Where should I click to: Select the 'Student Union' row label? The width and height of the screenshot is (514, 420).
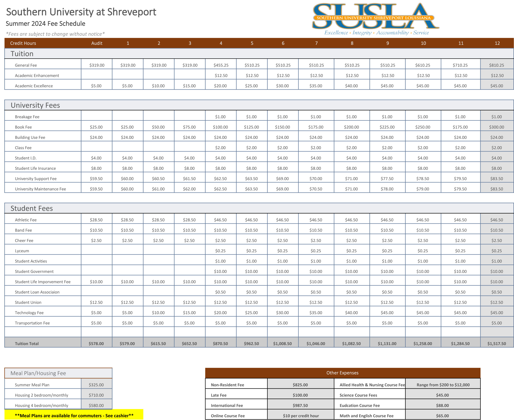28,302
